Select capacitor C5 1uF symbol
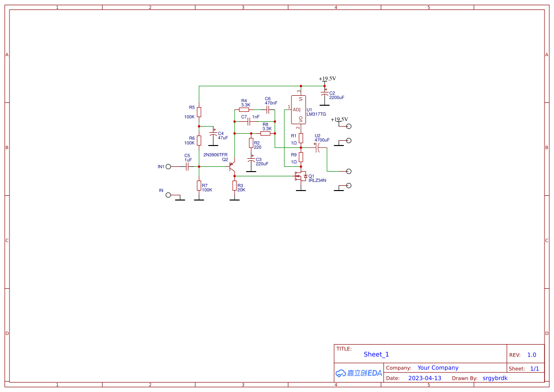This screenshot has width=554, height=392. click(187, 167)
